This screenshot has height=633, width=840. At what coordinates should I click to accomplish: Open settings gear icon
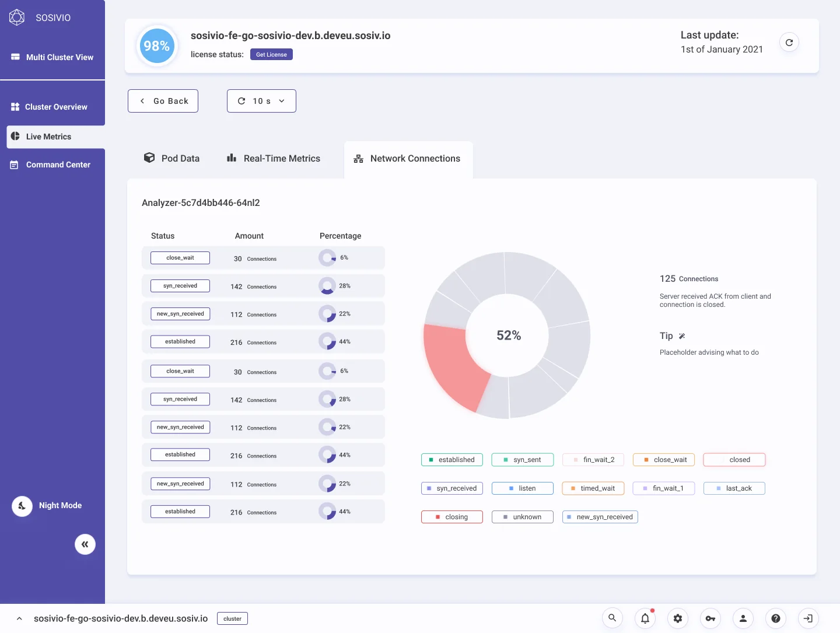point(678,618)
